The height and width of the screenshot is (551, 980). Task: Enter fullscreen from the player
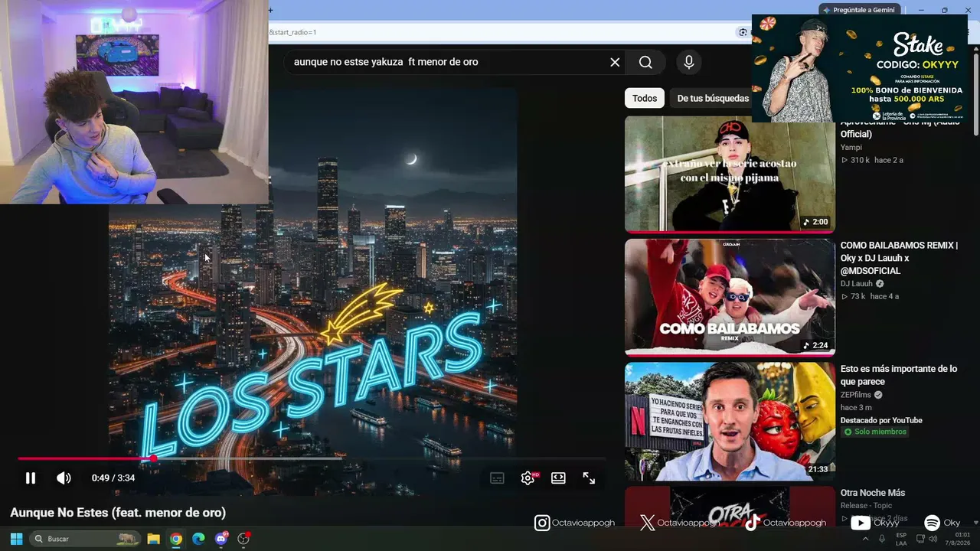pos(589,478)
